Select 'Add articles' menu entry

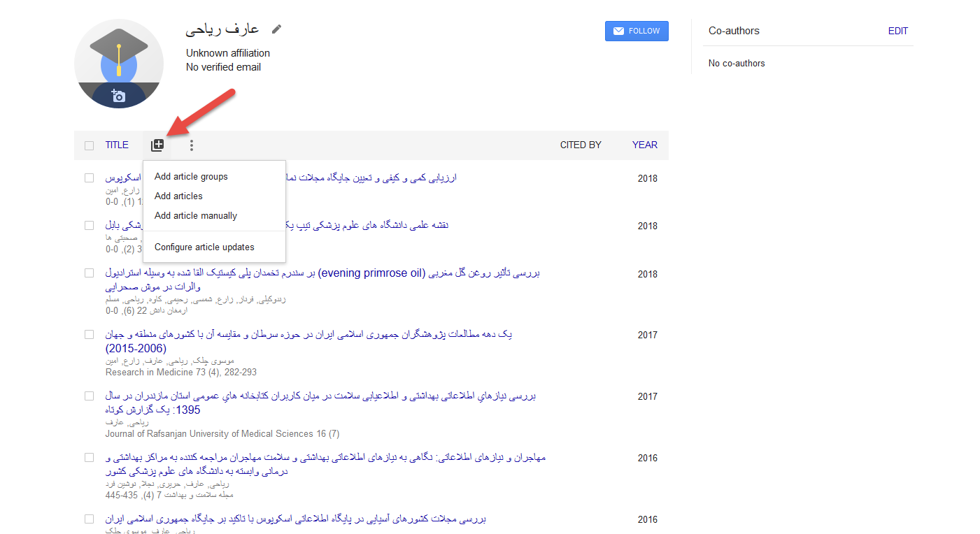pos(178,196)
